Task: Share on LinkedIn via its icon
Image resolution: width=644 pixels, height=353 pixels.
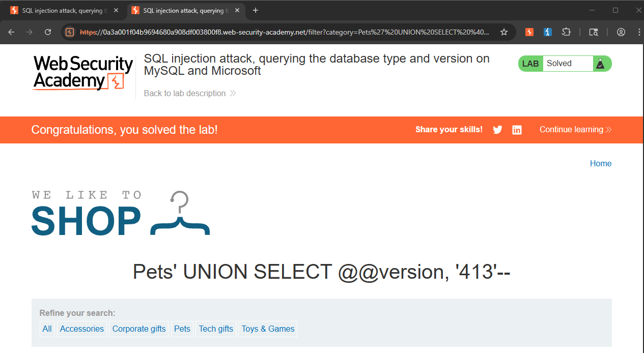Action: coord(517,130)
